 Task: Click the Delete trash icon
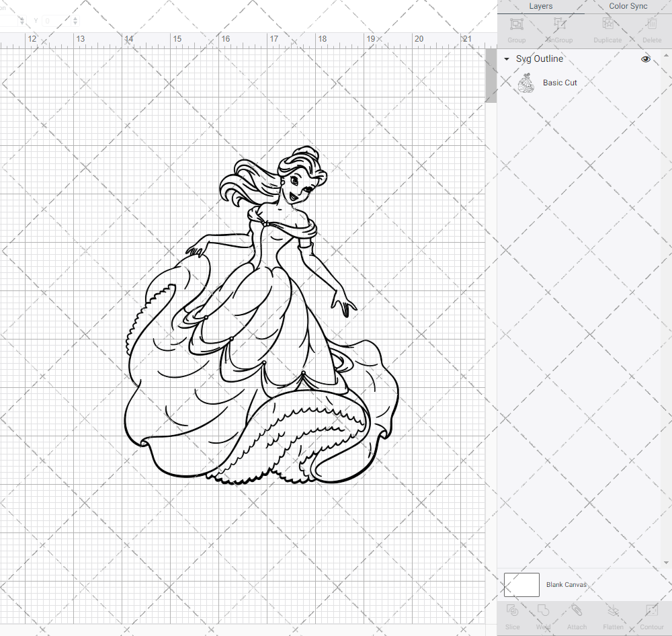coord(652,24)
